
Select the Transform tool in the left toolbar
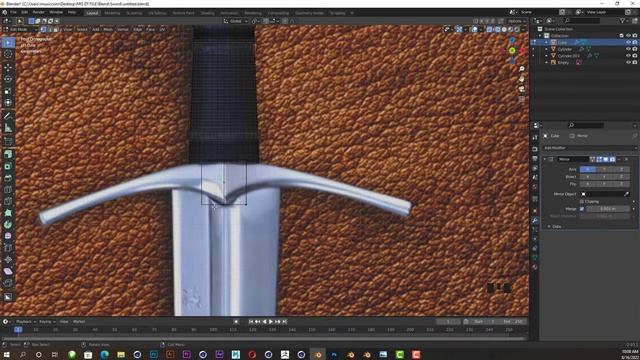click(8, 102)
